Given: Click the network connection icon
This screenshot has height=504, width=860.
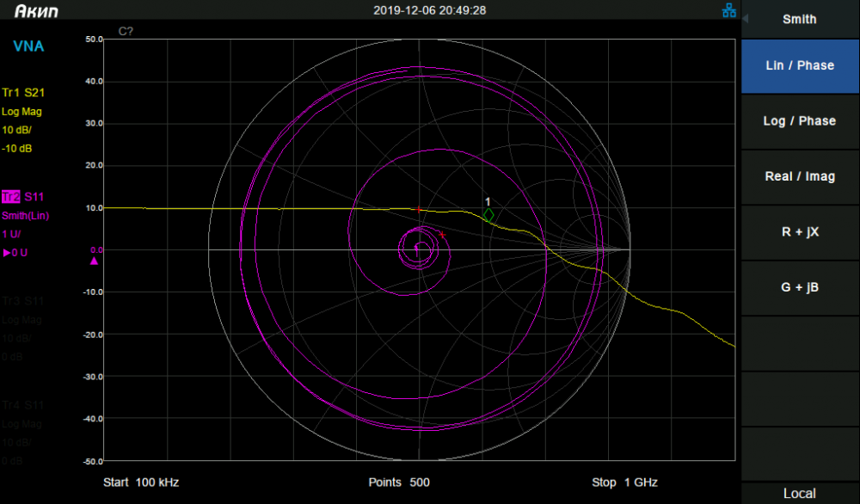Looking at the screenshot, I should [x=729, y=10].
